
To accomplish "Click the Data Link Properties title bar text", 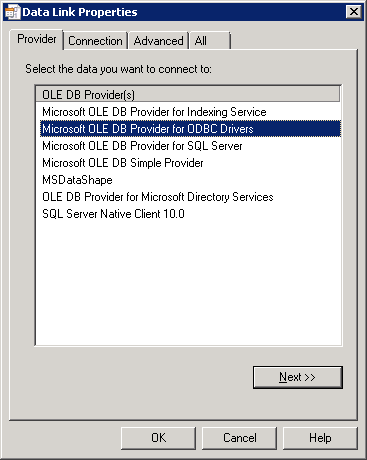I will (x=80, y=12).
